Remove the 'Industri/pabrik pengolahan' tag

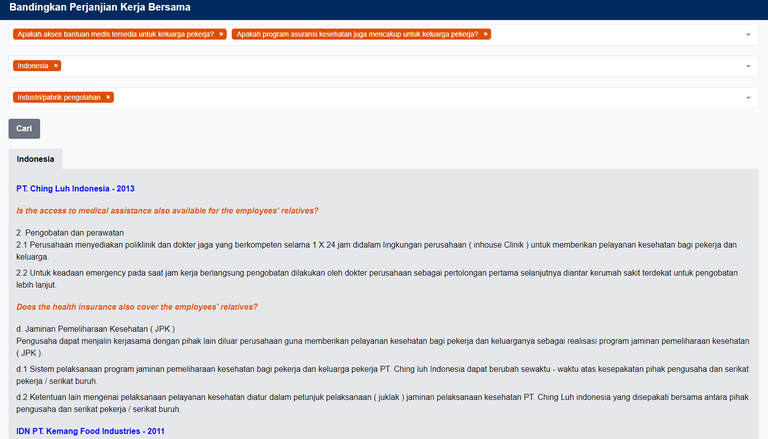coord(108,98)
